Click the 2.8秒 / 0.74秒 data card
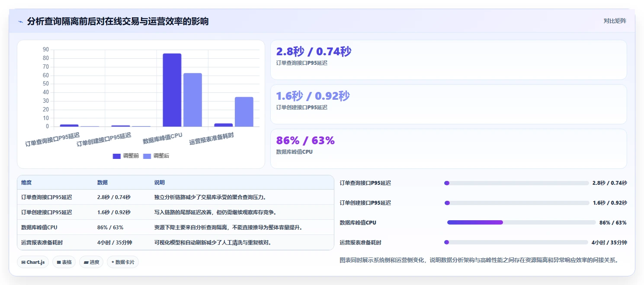Viewport: 644px width, 285px height. tap(449, 60)
